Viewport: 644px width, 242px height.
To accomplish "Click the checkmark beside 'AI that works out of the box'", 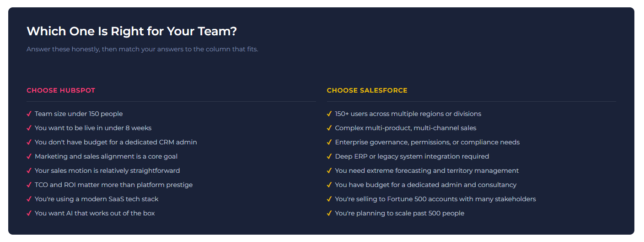I will point(29,213).
